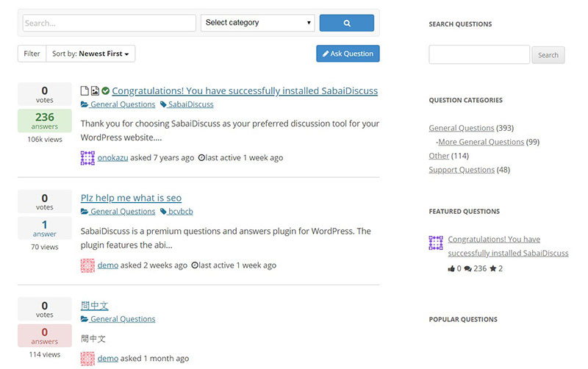588x369 pixels.
Task: Click the image attachment icon by Congratulations
Action: 96,90
